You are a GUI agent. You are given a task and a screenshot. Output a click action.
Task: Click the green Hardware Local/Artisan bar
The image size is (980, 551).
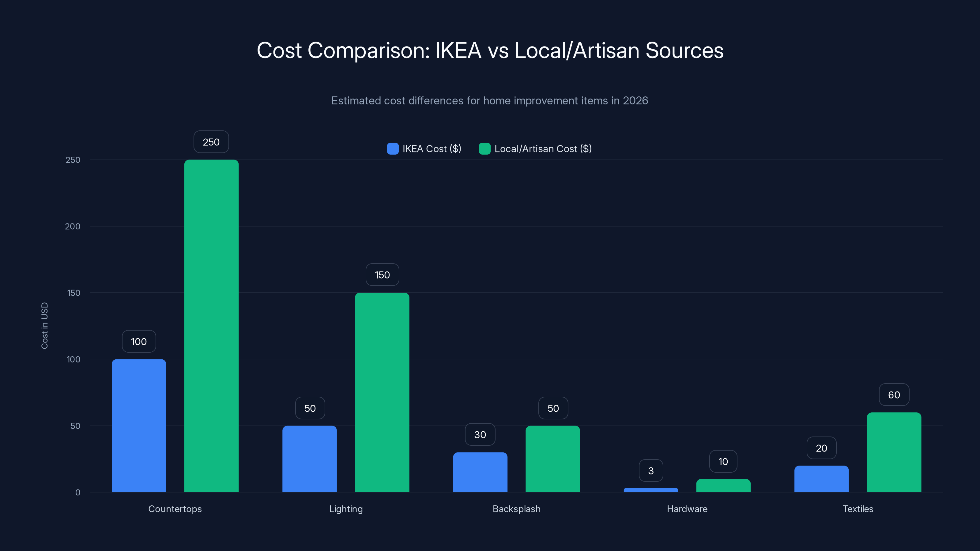724,485
